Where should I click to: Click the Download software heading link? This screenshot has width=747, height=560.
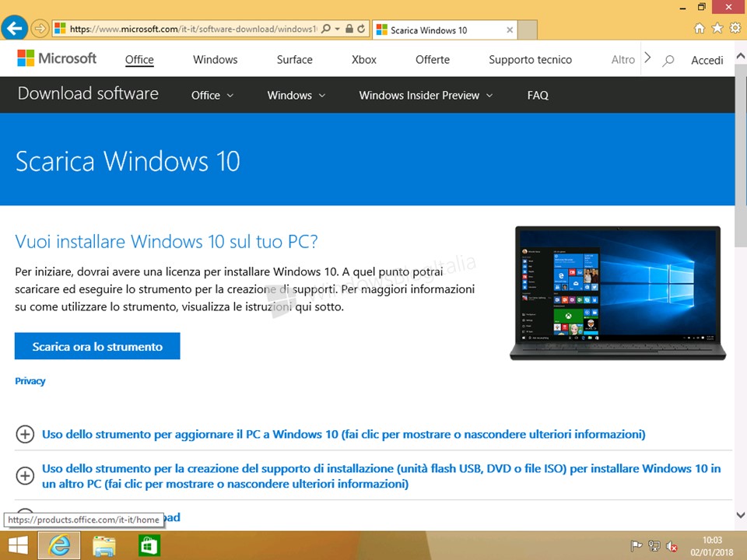88,93
